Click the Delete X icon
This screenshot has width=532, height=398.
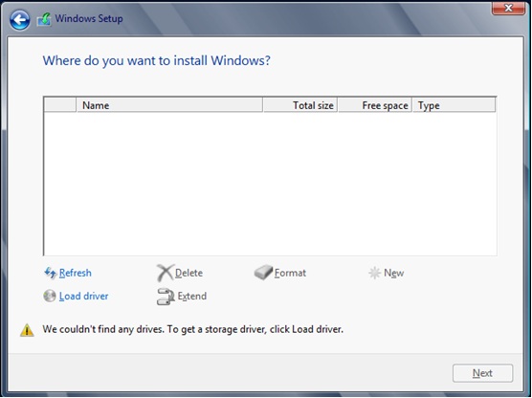[165, 273]
